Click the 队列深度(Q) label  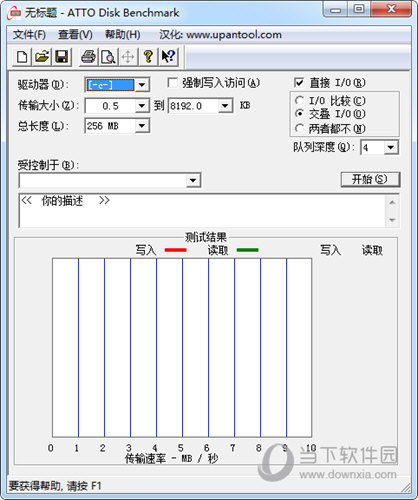324,147
